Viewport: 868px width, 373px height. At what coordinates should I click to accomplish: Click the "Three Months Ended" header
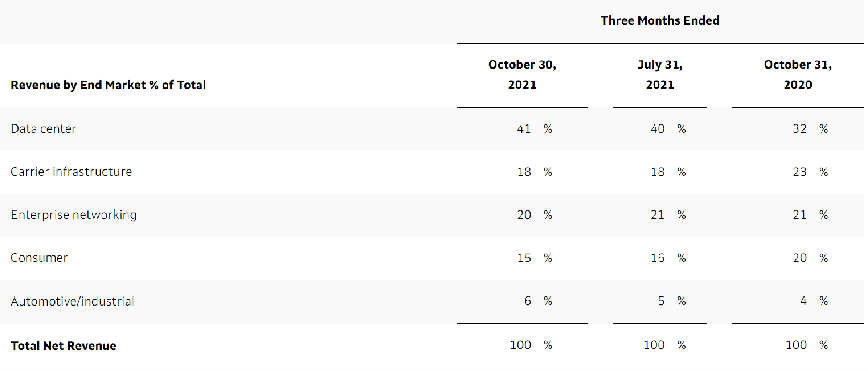tap(659, 20)
